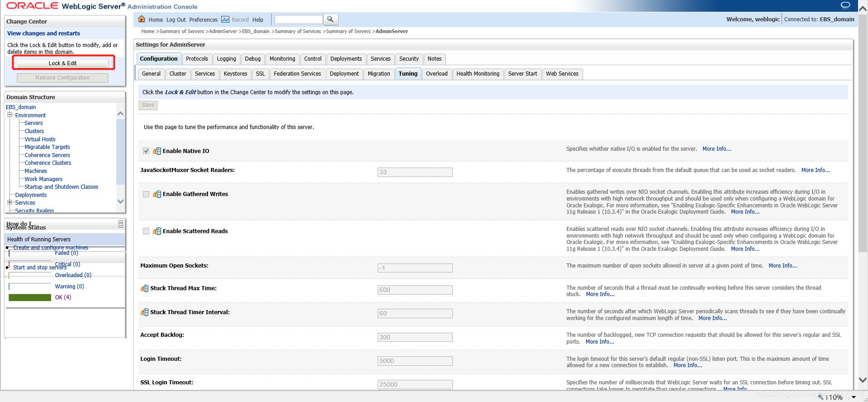Image resolution: width=868 pixels, height=402 pixels.
Task: Open Startup and Shutdown Classes item
Action: [x=61, y=187]
